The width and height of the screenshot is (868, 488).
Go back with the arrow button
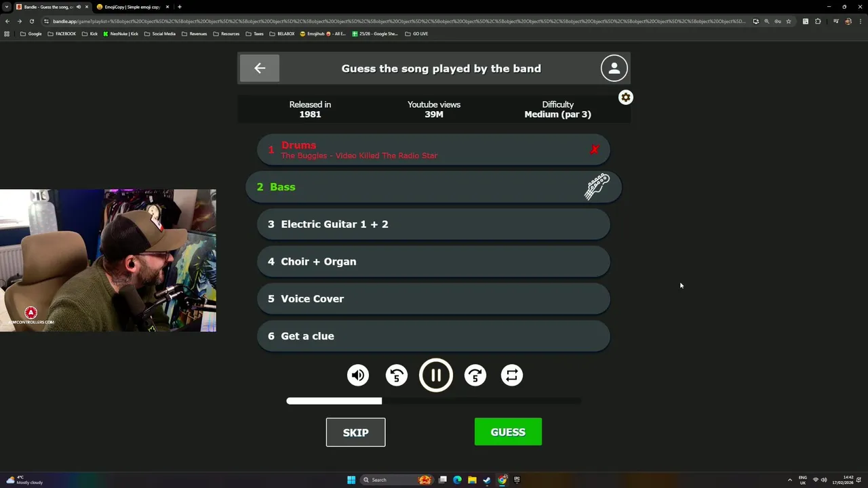click(x=260, y=68)
